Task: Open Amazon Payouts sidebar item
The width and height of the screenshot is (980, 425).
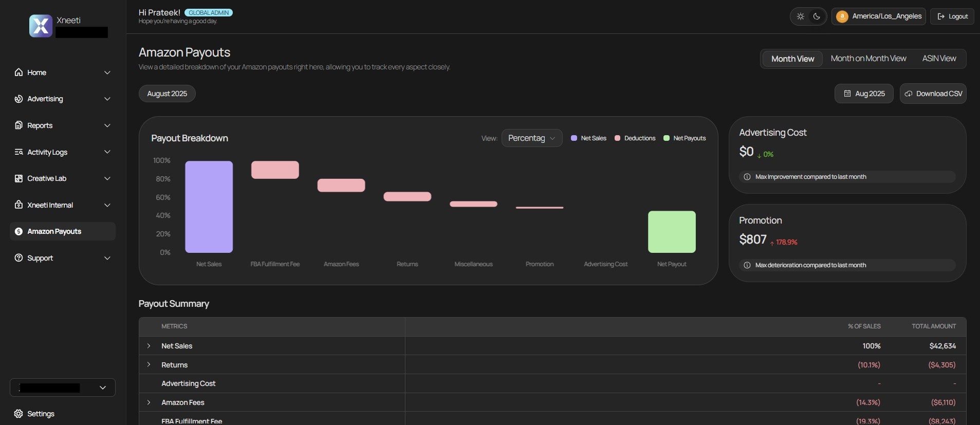Action: (x=63, y=231)
